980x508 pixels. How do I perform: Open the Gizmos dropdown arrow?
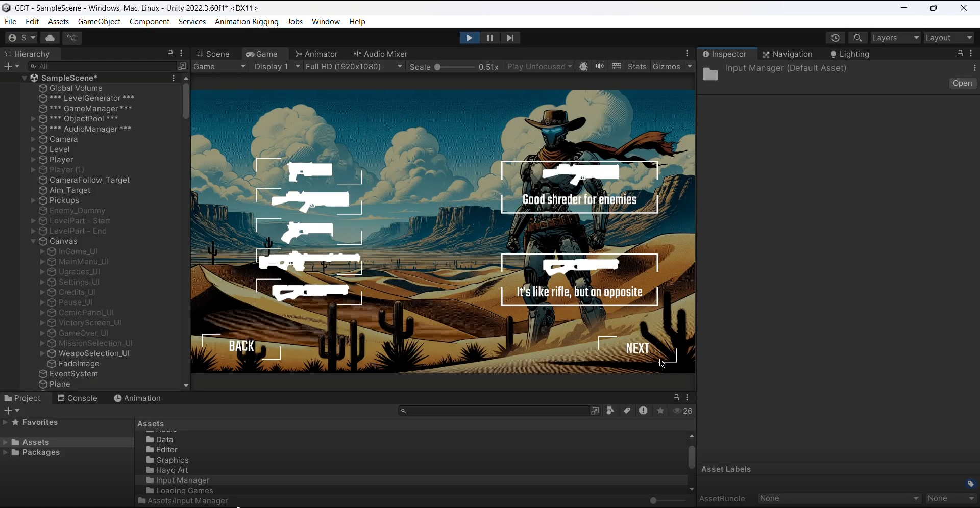690,67
